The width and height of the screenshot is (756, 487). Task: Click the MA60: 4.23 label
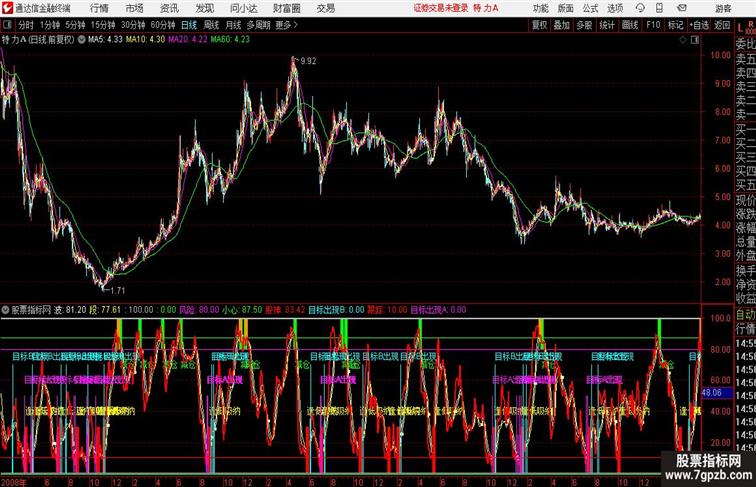tap(230, 40)
